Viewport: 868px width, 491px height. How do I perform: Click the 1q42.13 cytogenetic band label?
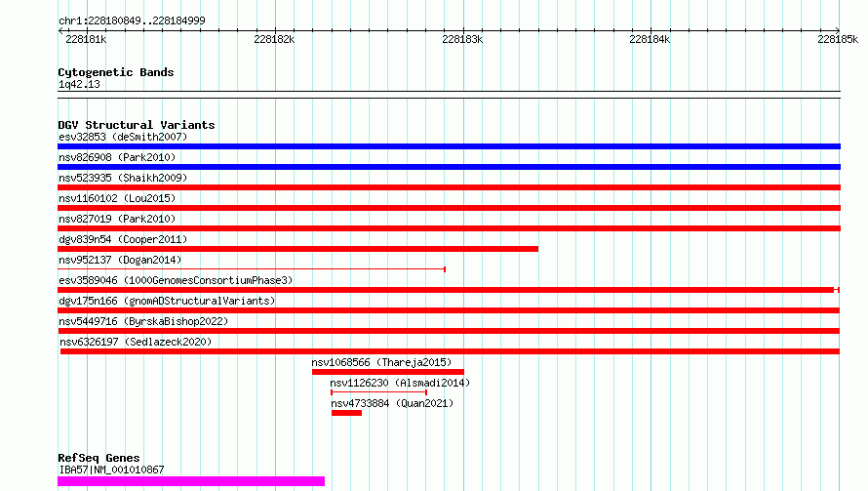(x=79, y=84)
